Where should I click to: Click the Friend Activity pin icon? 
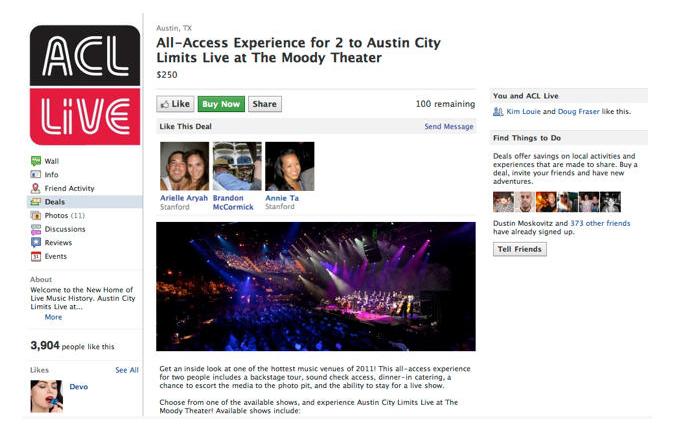click(36, 188)
